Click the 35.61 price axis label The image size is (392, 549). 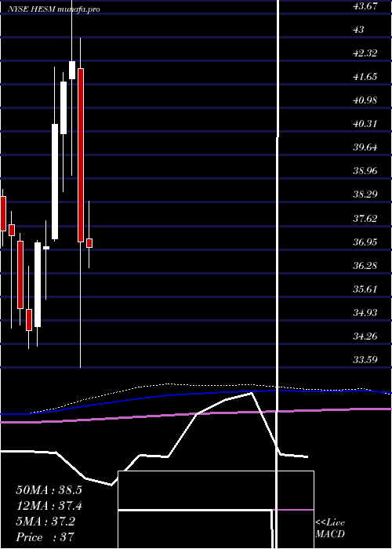(x=365, y=289)
